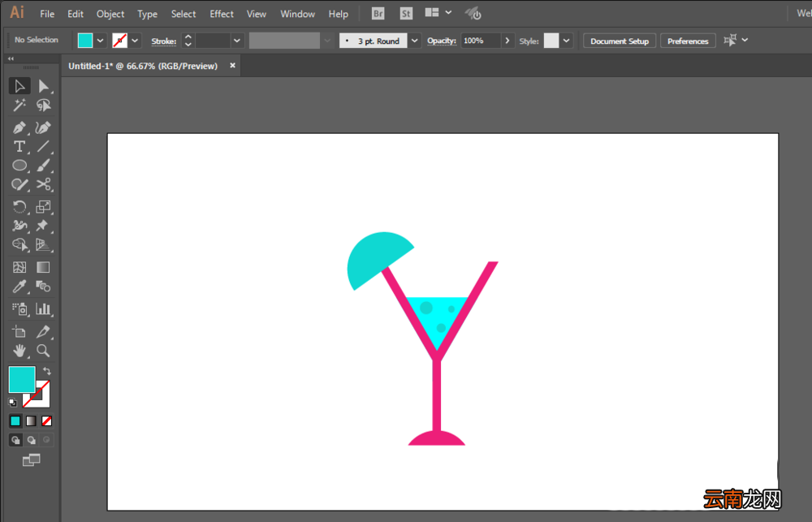Select the Ellipse tool
This screenshot has width=812, height=522.
(x=19, y=166)
